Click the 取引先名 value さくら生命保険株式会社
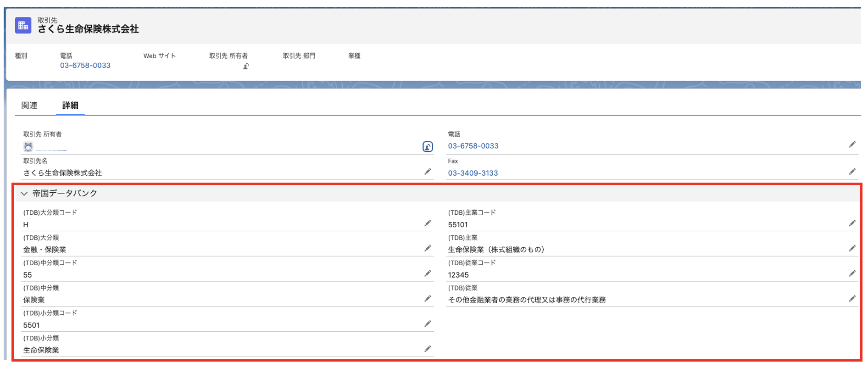Screen dimensions: 868x368 (63, 173)
